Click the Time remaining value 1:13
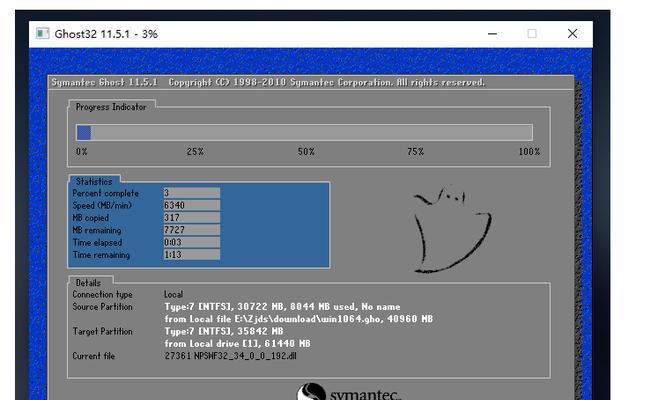 pos(191,255)
